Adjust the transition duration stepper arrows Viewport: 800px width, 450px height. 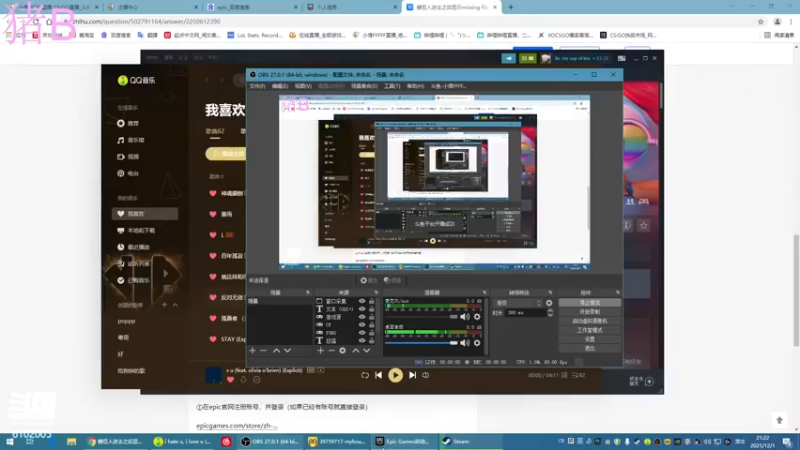pos(550,312)
